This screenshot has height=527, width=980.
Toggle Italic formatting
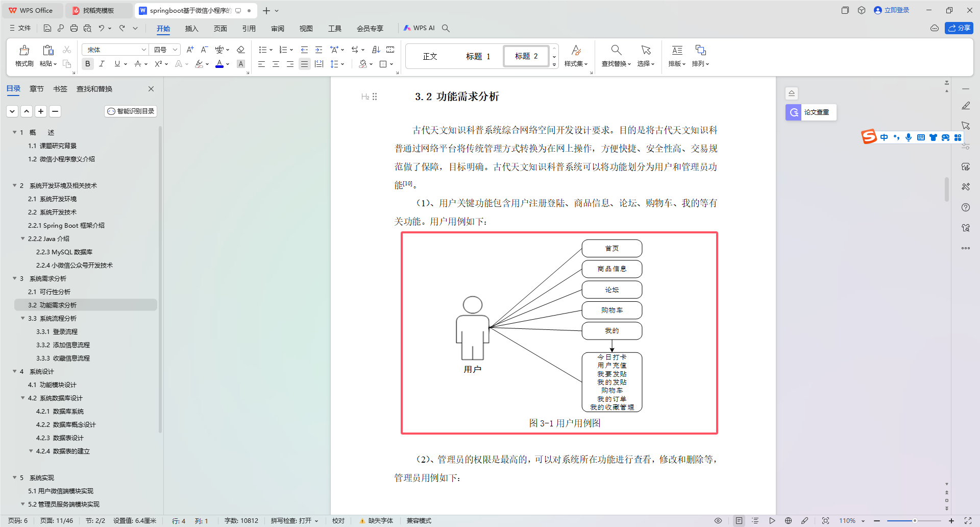click(x=102, y=64)
